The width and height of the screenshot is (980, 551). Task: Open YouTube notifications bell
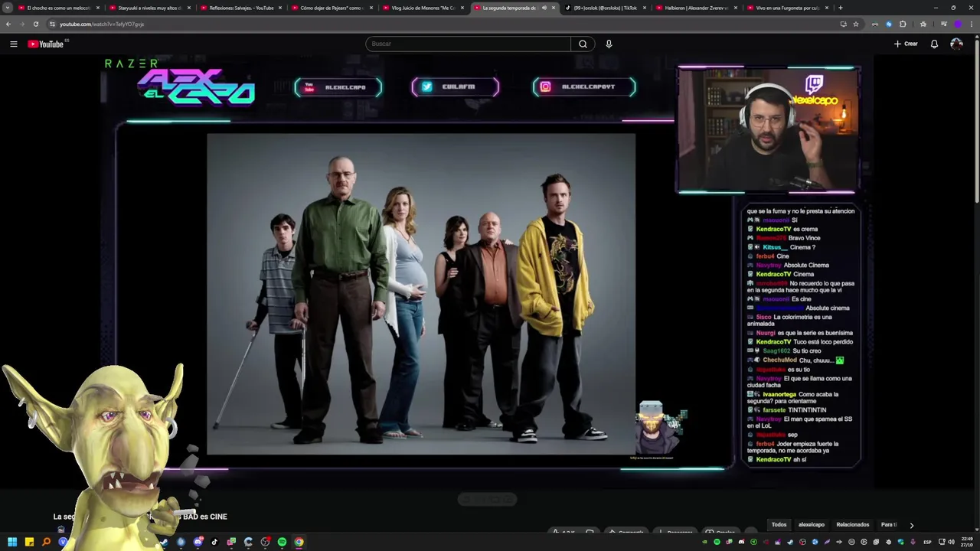tap(934, 44)
